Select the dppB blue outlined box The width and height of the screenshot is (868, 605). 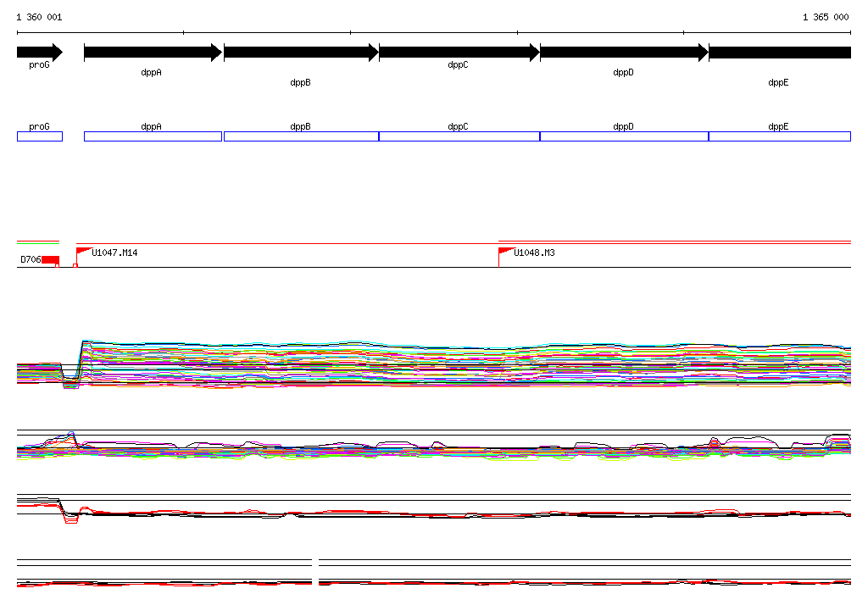[301, 136]
